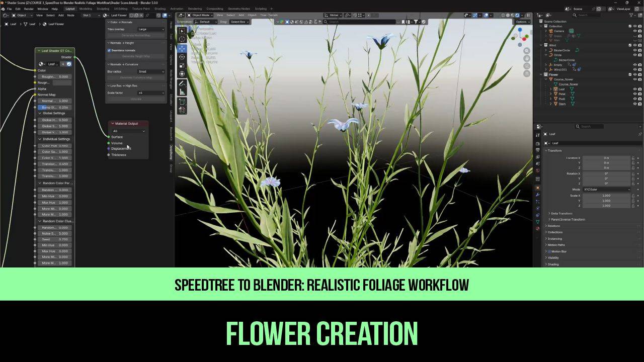Viewport: 644px width, 362px height.
Task: Open the node editor Add menu
Action: click(61, 15)
